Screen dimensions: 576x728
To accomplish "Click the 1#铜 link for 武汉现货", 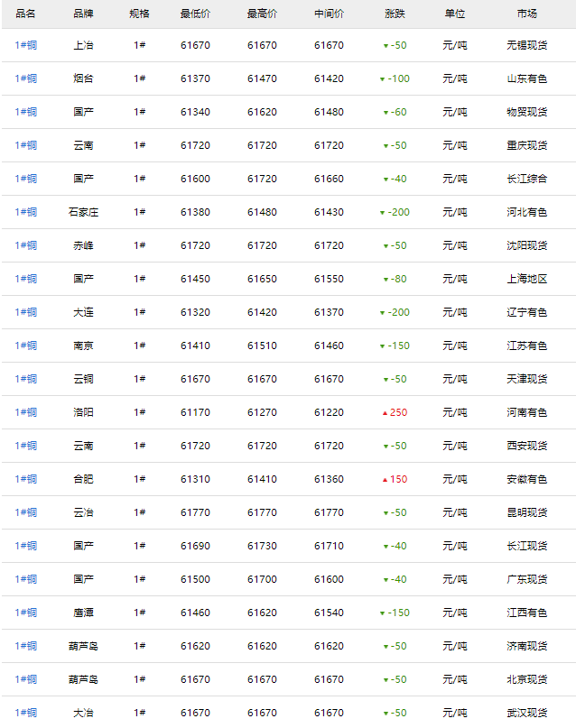I will [26, 713].
